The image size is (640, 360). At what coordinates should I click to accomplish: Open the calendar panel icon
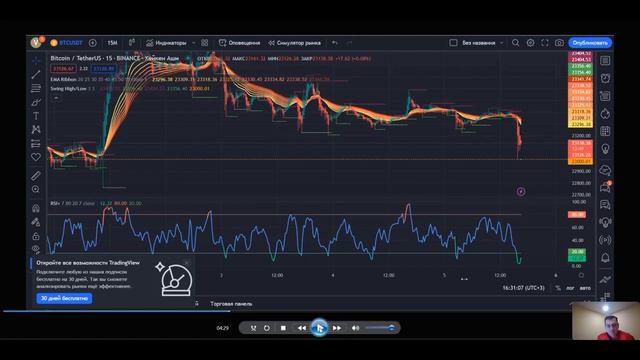[605, 131]
